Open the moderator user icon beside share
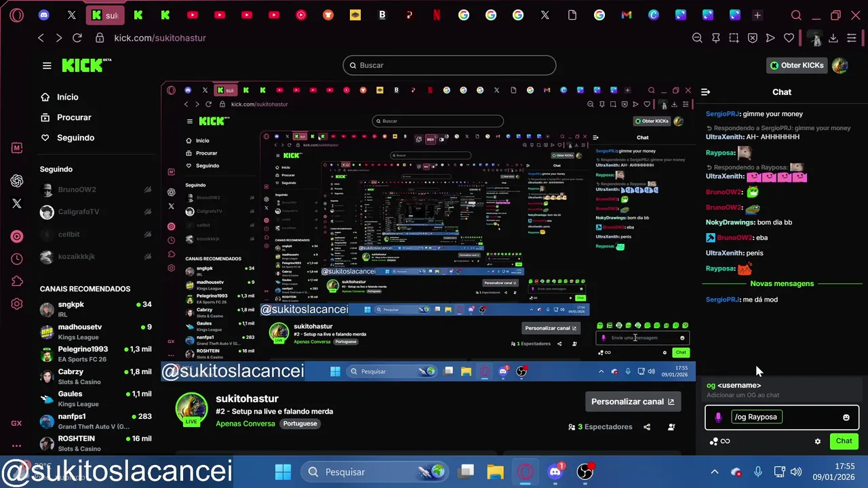 click(671, 427)
